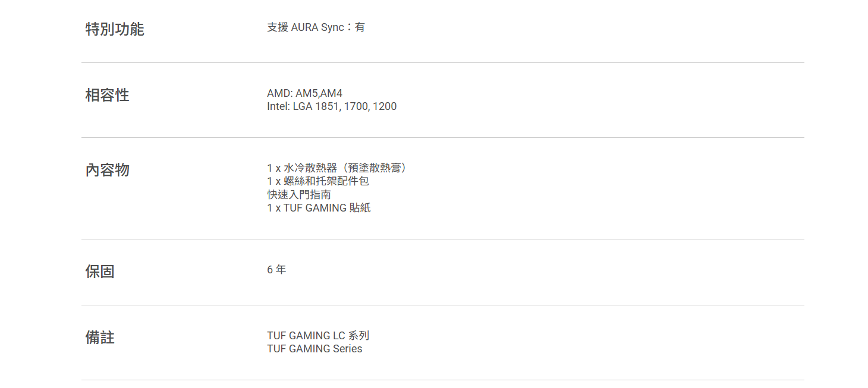Click the divider line below 保固 row
The height and width of the screenshot is (388, 868).
coord(442,305)
